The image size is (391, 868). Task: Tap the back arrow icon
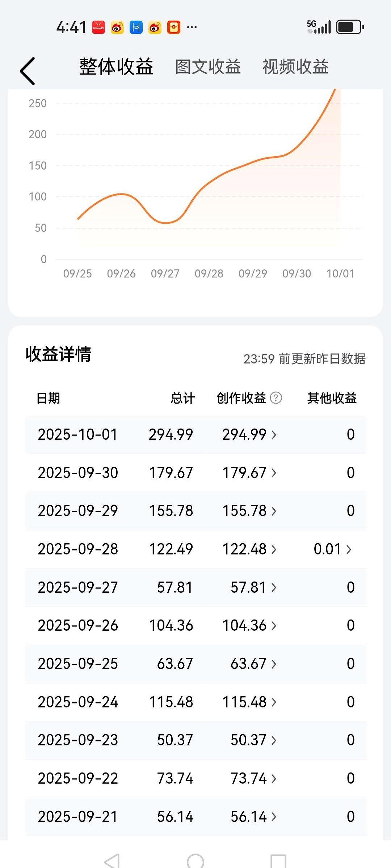point(28,71)
